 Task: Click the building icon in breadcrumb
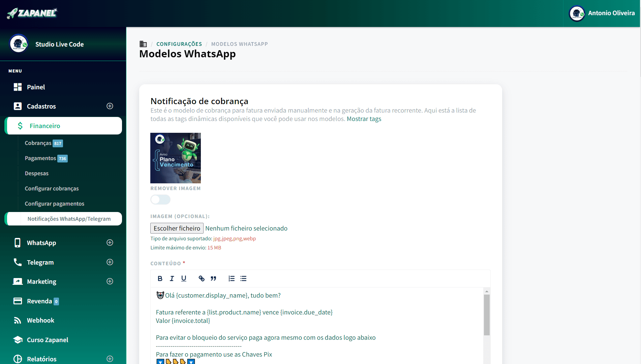coord(143,44)
